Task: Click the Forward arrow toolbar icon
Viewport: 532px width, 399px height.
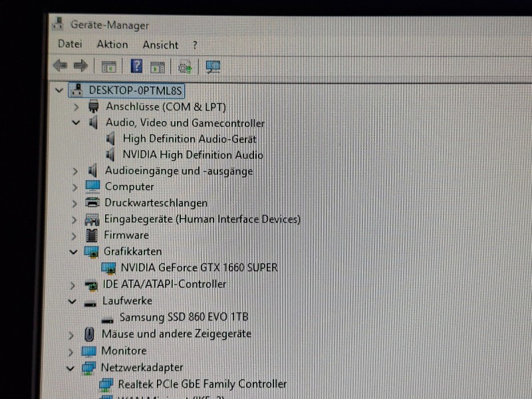Action: 80,66
